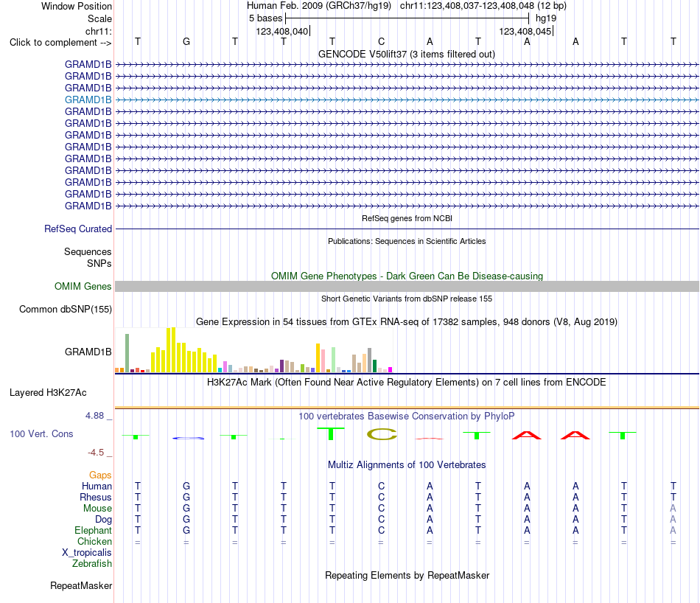Select the Dog alignment row label
Image resolution: width=700 pixels, height=603 pixels.
pos(103,520)
